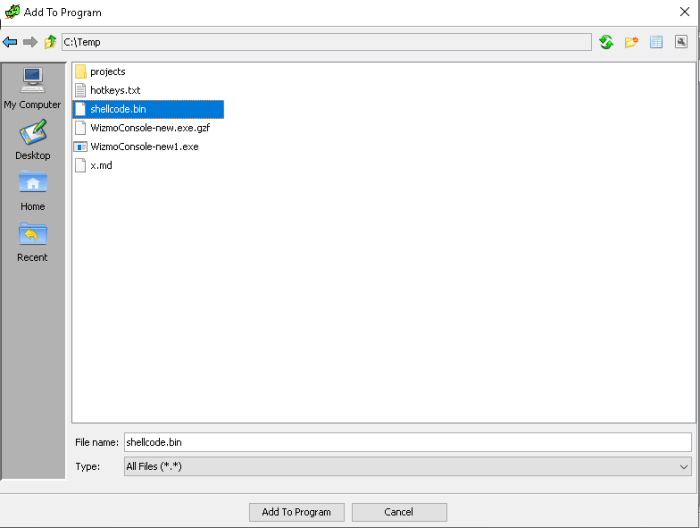Close the Add To Program dialog
Image resolution: width=700 pixels, height=528 pixels.
[684, 12]
